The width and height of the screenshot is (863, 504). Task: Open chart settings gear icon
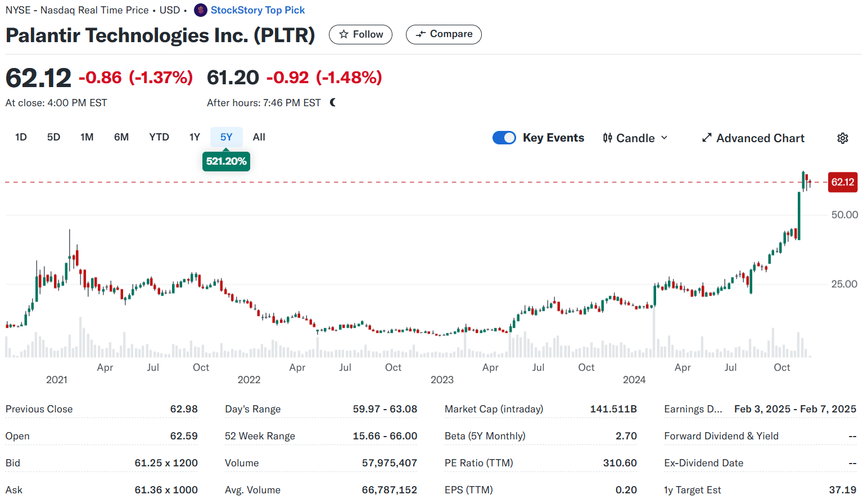(842, 138)
